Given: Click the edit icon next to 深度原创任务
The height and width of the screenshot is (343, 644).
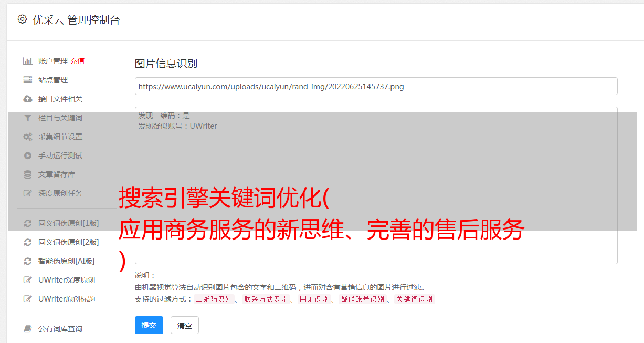Looking at the screenshot, I should (x=28, y=193).
